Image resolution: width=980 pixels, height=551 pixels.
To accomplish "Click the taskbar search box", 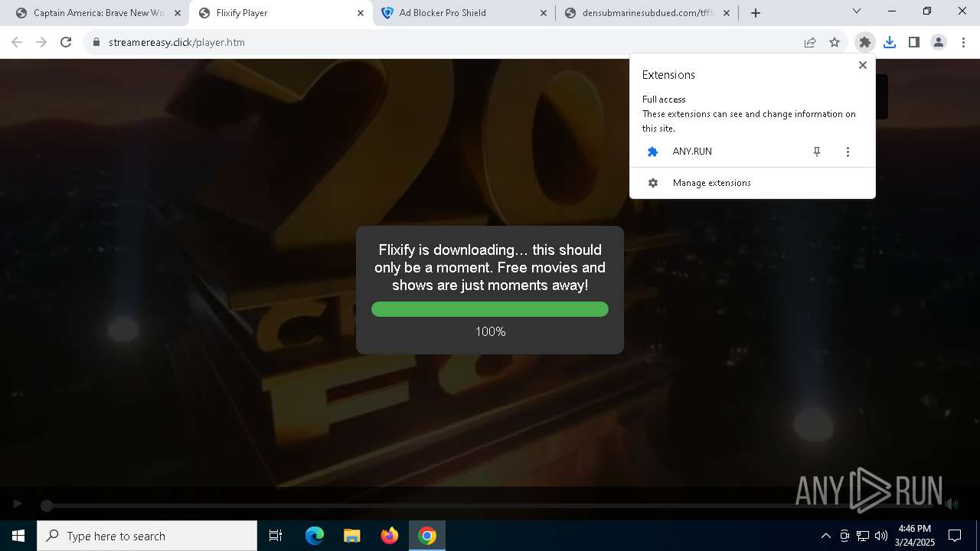I will (x=147, y=536).
